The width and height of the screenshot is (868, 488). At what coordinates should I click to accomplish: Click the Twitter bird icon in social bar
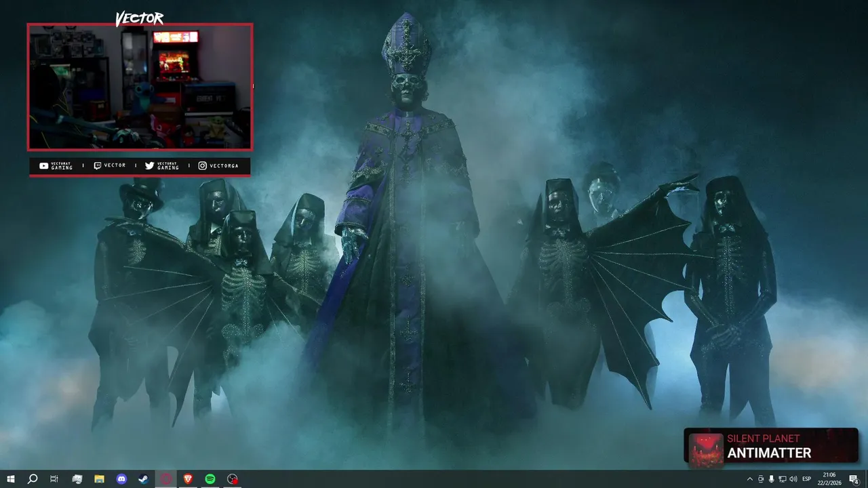pos(150,165)
